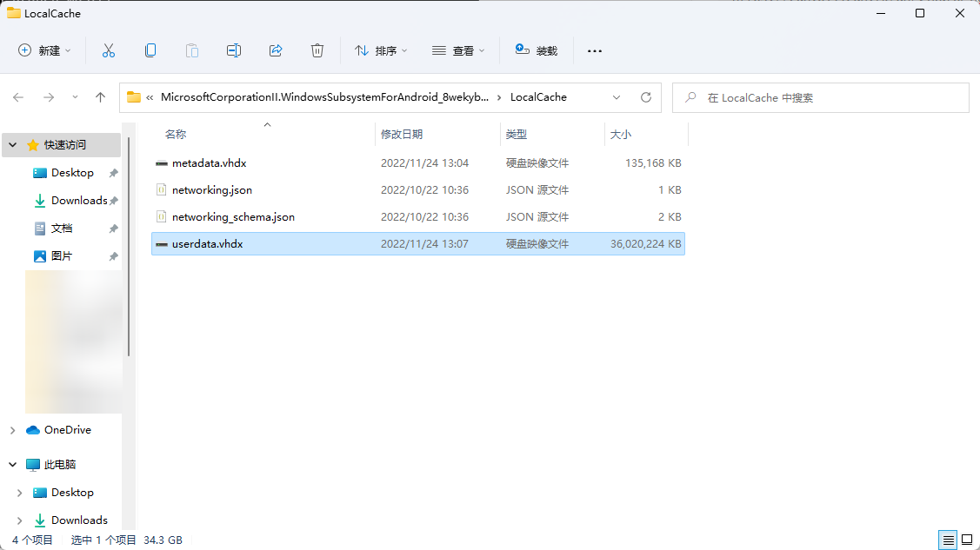Open the 查看 view dropdown
Screen dimensions: 980x550
[458, 50]
